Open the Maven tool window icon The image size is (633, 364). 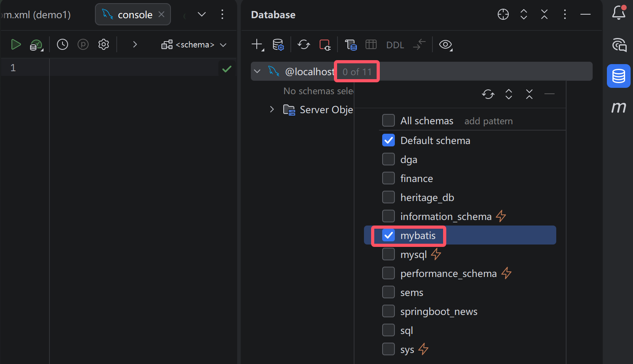619,107
